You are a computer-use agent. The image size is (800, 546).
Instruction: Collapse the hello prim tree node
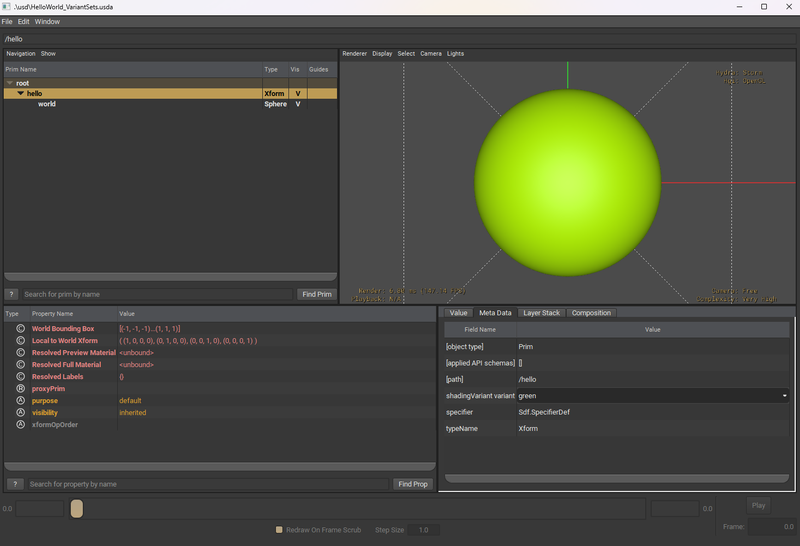(x=21, y=93)
